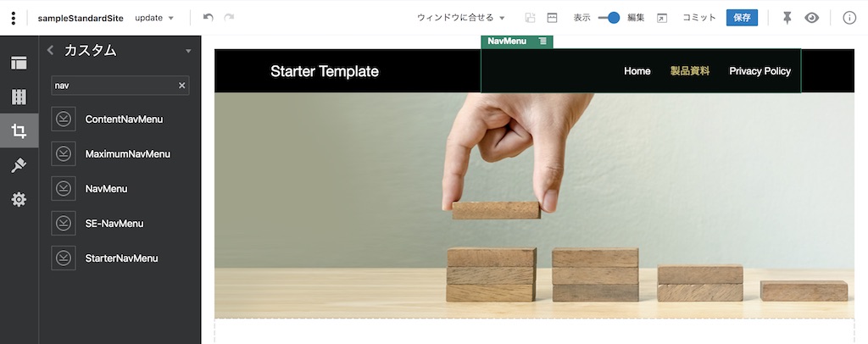Screen dimensions: 868x344
Task: Click the preview eye icon
Action: (811, 18)
